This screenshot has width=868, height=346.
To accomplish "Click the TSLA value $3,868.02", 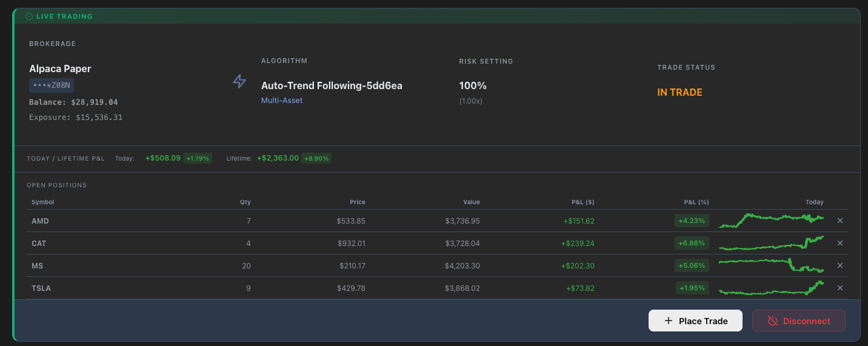I will tap(462, 288).
